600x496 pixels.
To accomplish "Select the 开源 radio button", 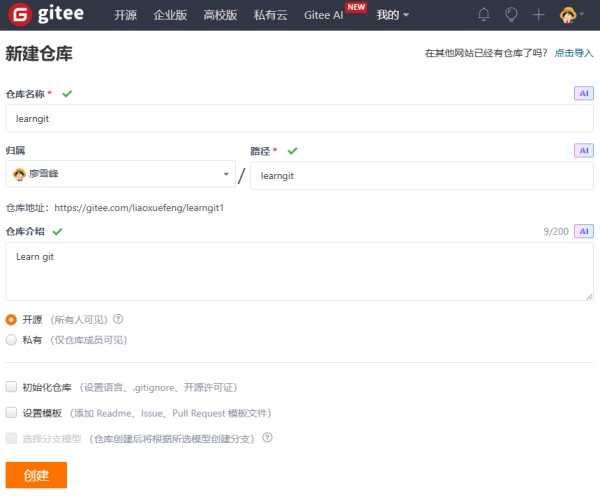I will click(11, 320).
